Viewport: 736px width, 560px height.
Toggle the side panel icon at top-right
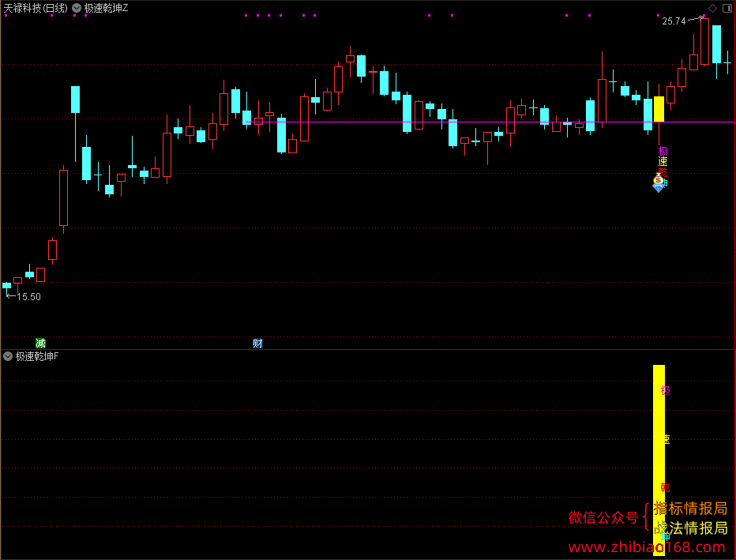727,8
